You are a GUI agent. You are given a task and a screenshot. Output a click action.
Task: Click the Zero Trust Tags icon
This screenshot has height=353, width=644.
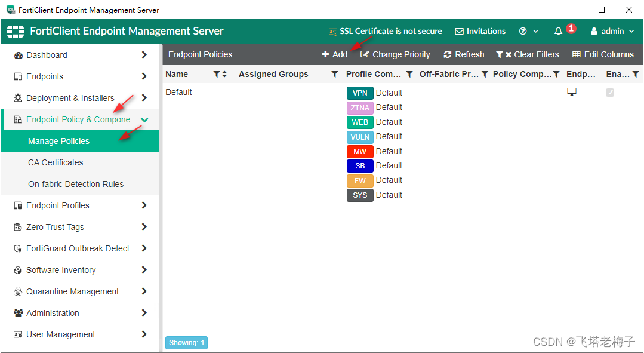tap(18, 227)
